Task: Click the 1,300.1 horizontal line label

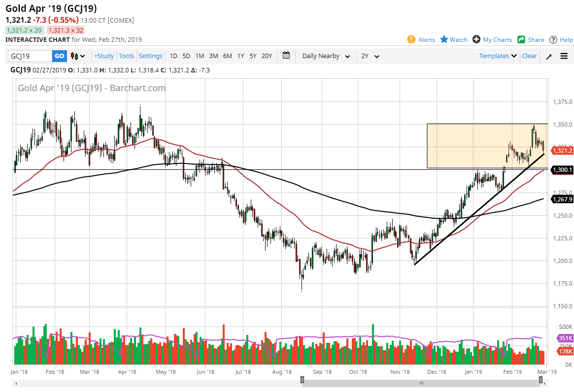Action: [562, 170]
